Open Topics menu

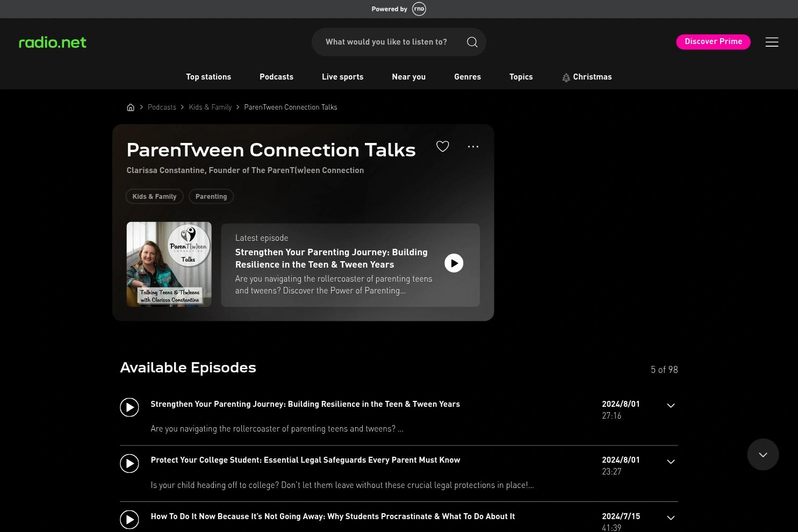[521, 77]
